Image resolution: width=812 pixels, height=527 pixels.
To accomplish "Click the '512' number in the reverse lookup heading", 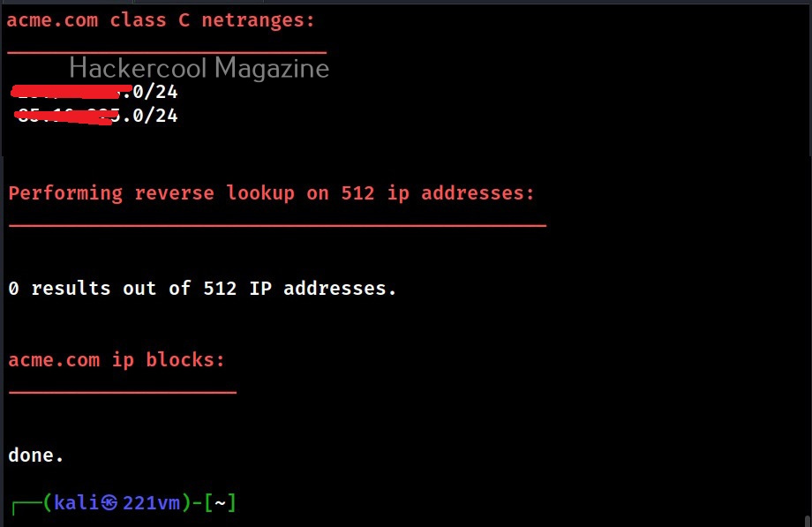I will pos(357,193).
